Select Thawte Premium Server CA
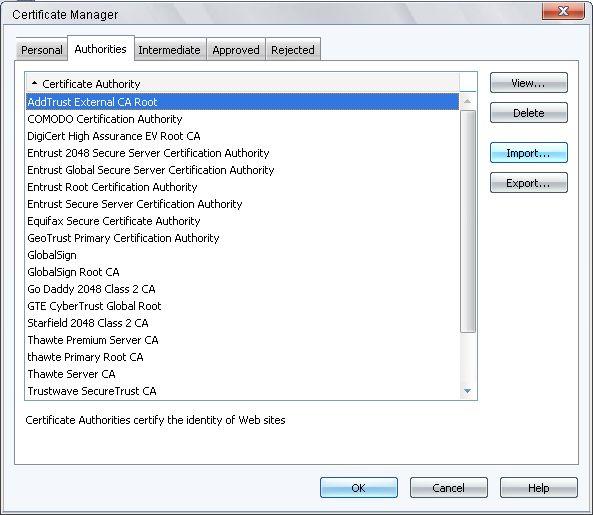593x515 pixels. [242, 340]
